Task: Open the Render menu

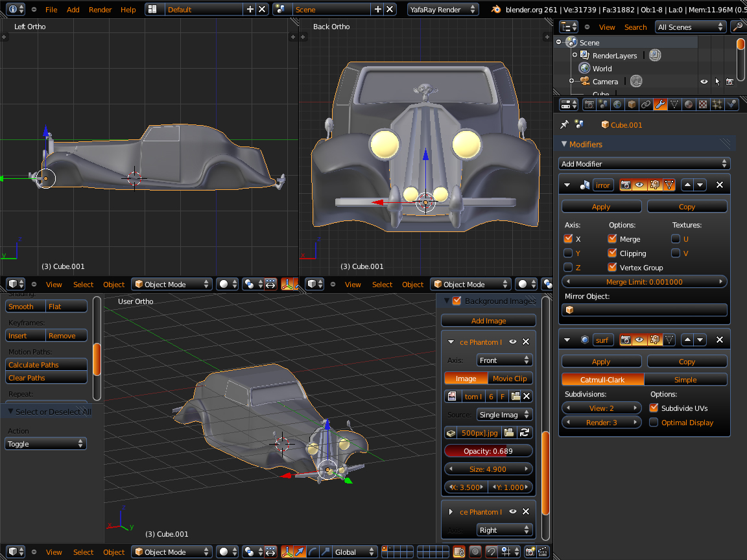Action: pos(100,10)
